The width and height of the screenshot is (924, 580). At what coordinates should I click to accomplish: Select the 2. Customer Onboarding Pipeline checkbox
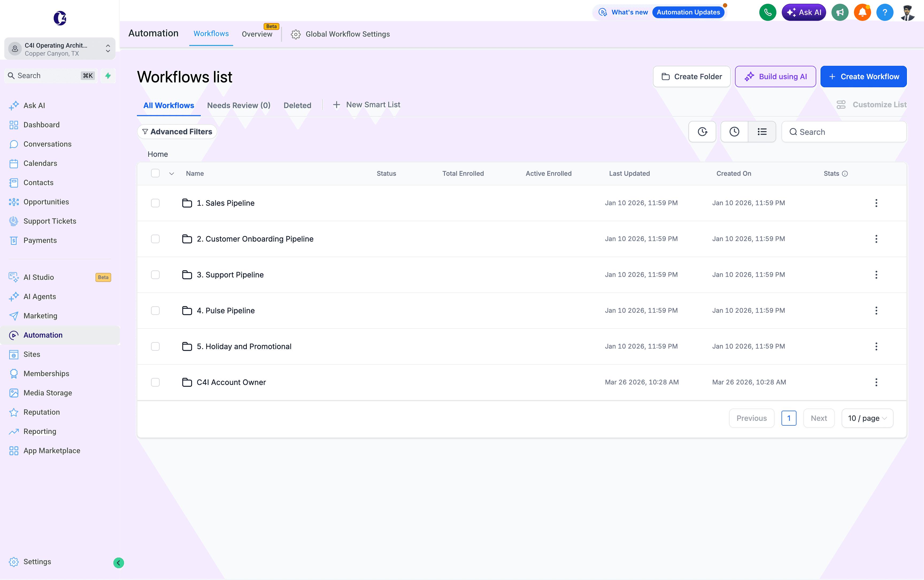155,239
